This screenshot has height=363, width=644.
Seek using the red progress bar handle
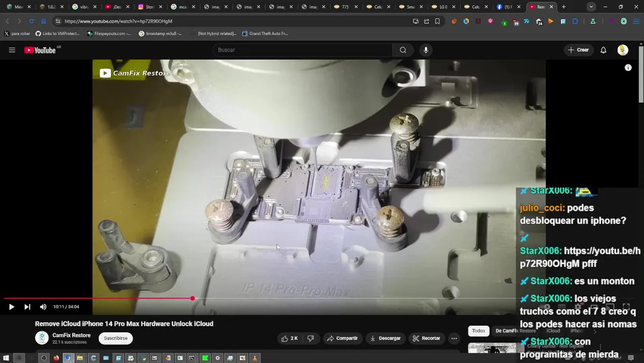point(192,298)
